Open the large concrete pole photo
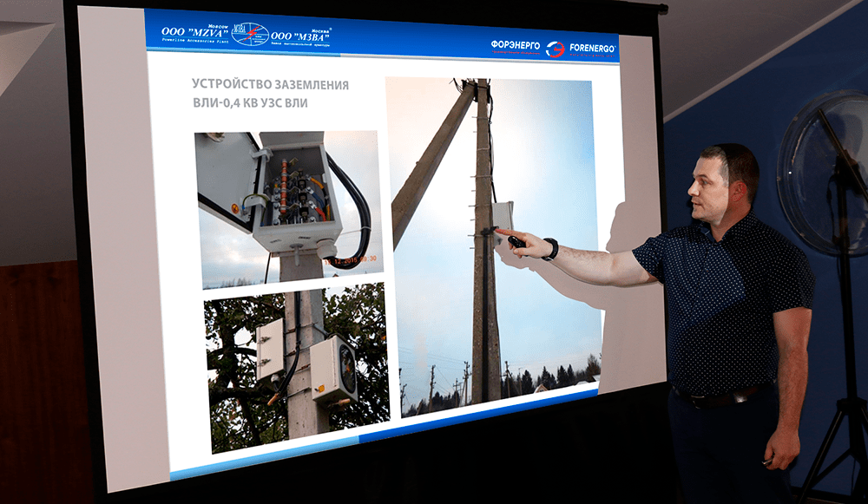The image size is (868, 504). pyautogui.click(x=493, y=245)
